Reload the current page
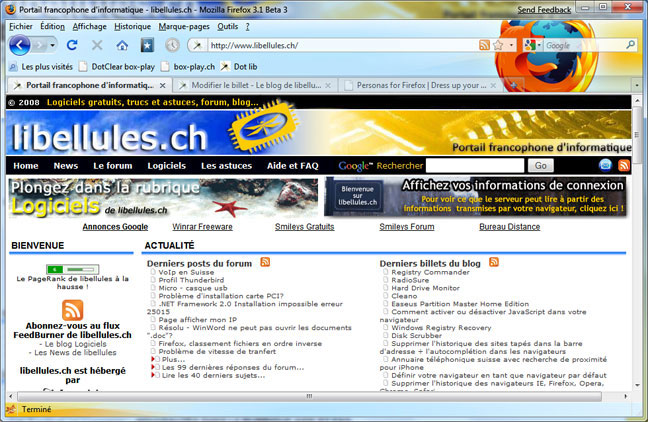Image resolution: width=648 pixels, height=422 pixels. [72, 45]
